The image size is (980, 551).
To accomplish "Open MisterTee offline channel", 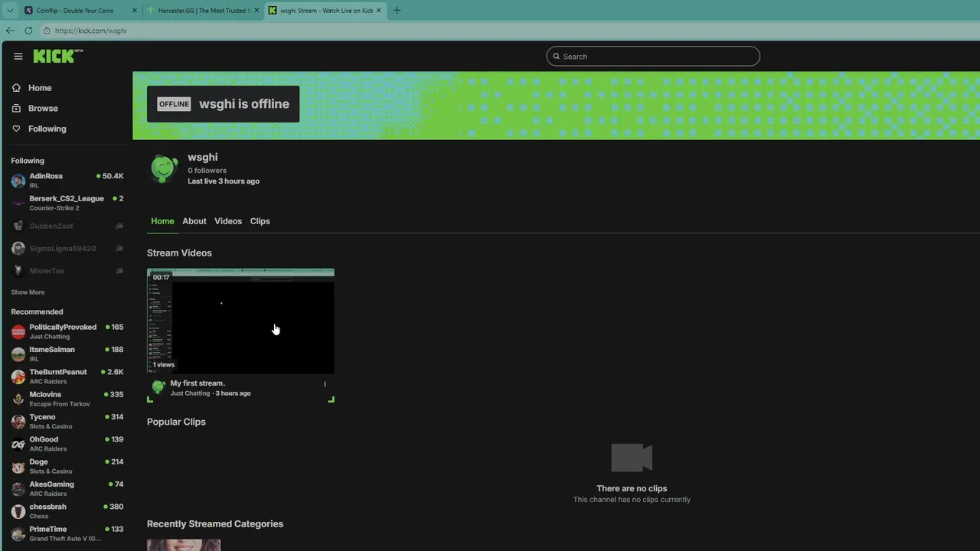I will [x=67, y=271].
